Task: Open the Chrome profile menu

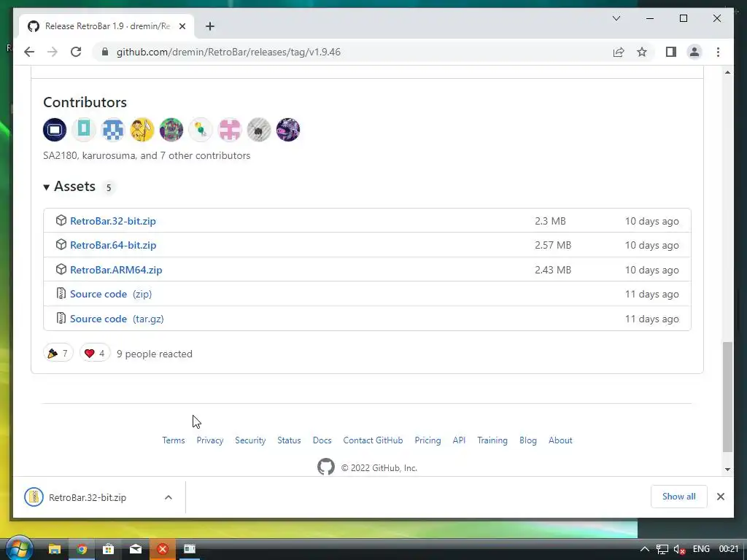Action: pos(694,52)
